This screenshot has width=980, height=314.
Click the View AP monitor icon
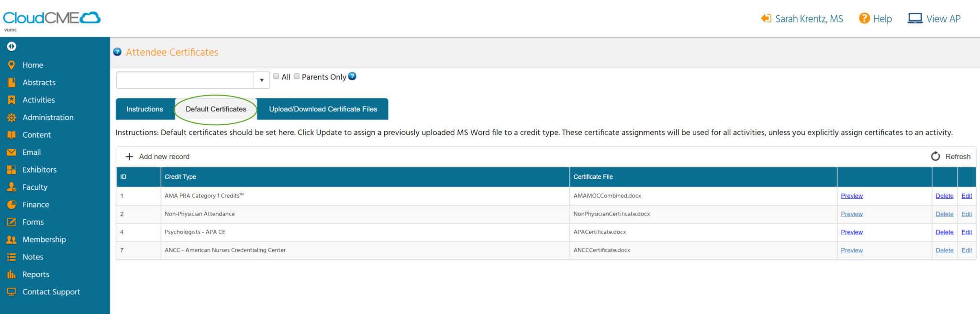tap(915, 18)
